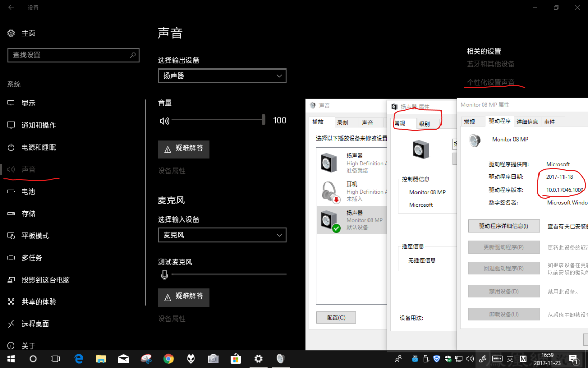
Task: Click the volume slider handle showing 100
Action: tap(263, 120)
